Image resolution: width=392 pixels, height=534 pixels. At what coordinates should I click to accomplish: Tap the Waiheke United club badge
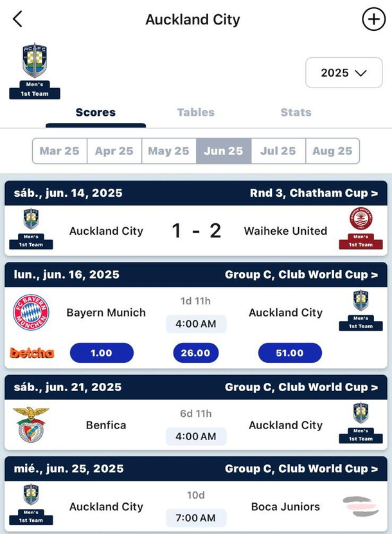[361, 219]
